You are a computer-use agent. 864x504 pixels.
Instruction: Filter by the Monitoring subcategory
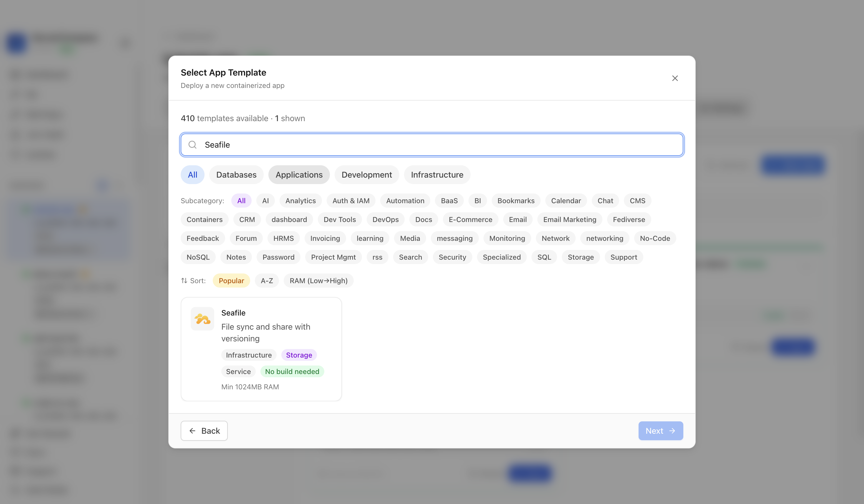(507, 238)
